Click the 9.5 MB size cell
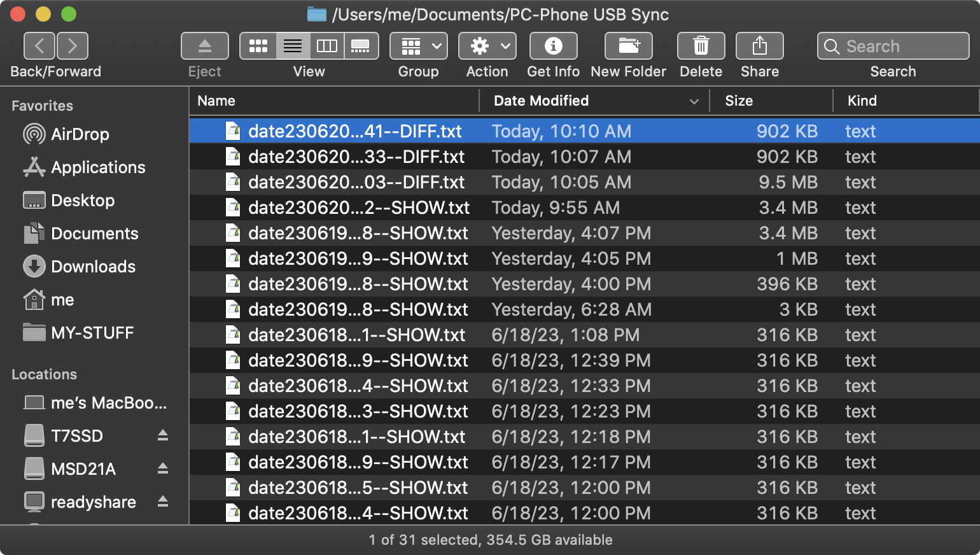The image size is (980, 555). pos(788,182)
